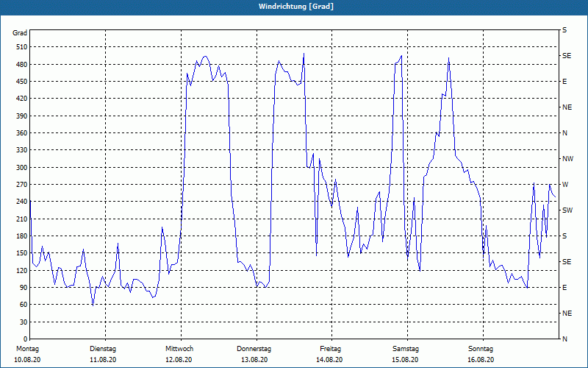This screenshot has width=588, height=368.
Task: Click 'SE' compass label between 120 and 150
Action: click(x=567, y=262)
